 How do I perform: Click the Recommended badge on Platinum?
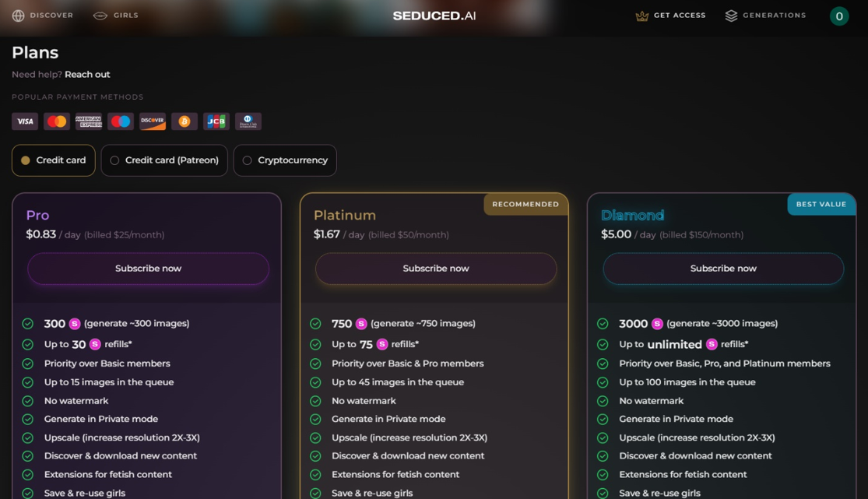525,205
